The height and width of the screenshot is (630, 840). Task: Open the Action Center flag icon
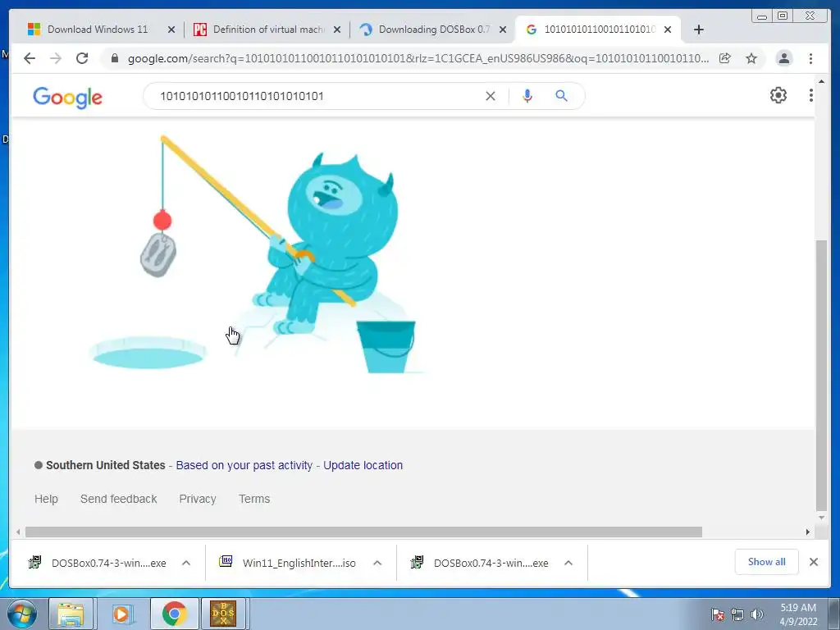[x=718, y=614]
